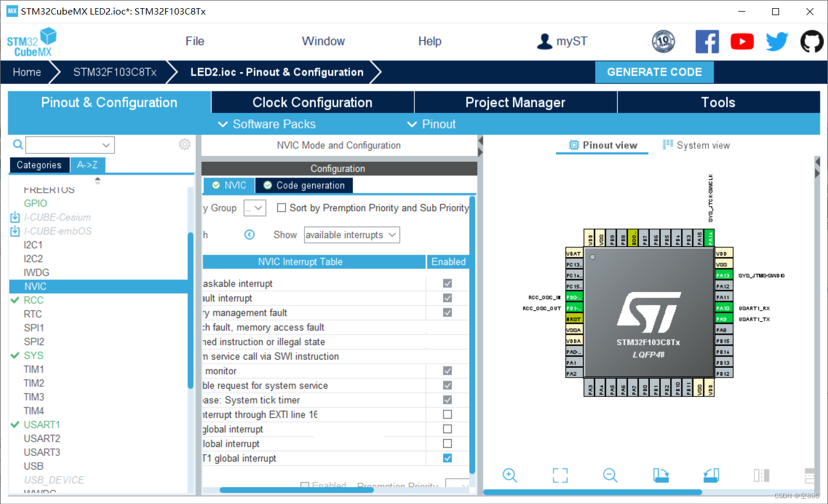Open the search box dropdown arrow
Viewport: 828px width, 504px height.
tap(106, 145)
